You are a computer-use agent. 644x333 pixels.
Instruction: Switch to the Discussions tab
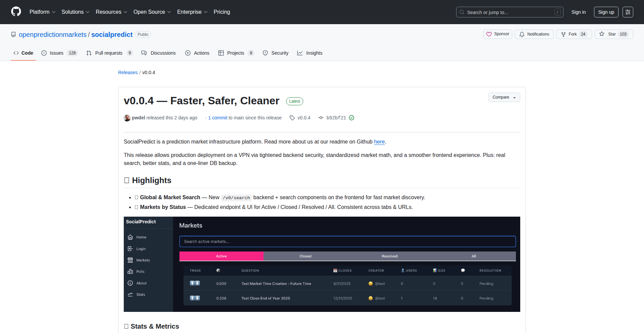coord(158,53)
